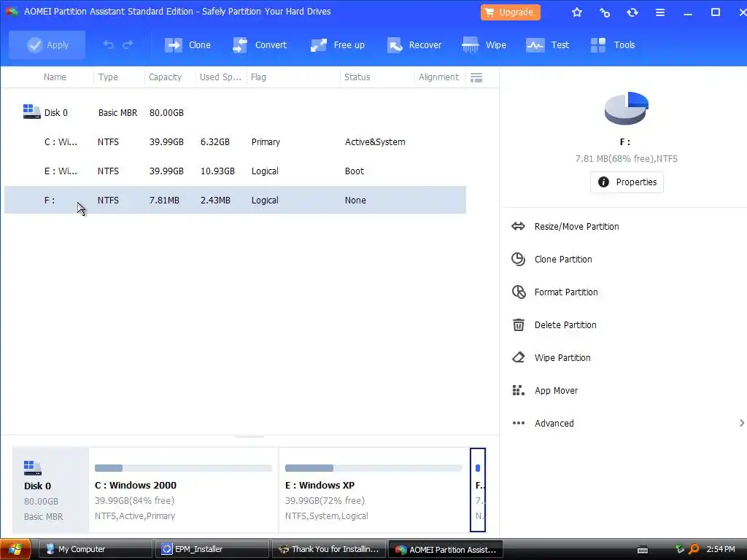
Task: Select the narrow F: block in disk map
Action: pos(478,489)
